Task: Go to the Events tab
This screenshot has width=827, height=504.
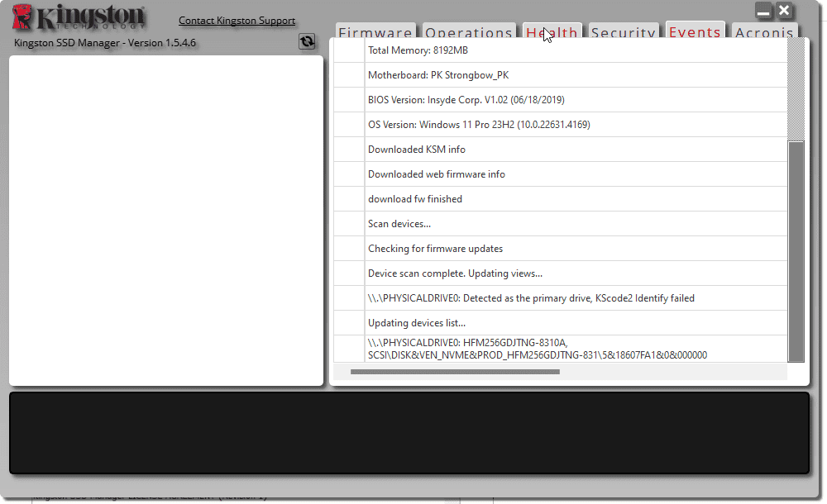Action: click(x=696, y=31)
